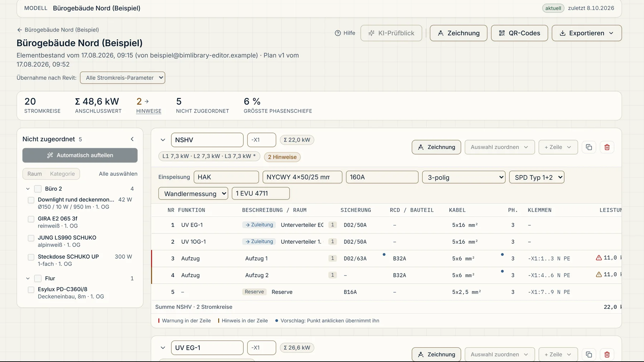Switch grouping to Kategorie tab

[x=62, y=174]
